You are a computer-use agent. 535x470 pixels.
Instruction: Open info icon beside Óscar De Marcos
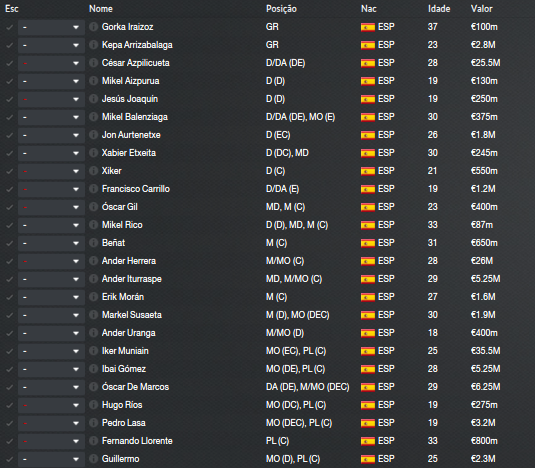[x=93, y=387]
